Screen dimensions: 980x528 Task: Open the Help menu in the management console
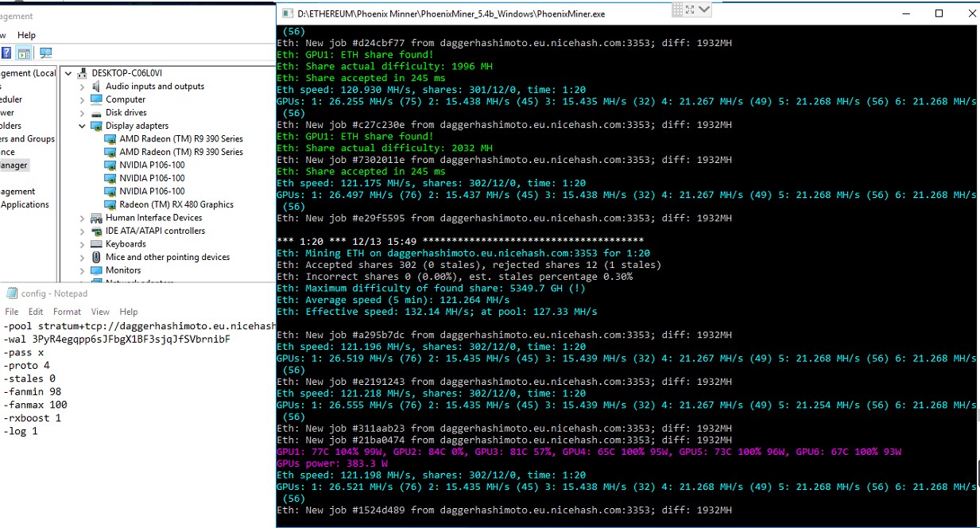(x=26, y=35)
